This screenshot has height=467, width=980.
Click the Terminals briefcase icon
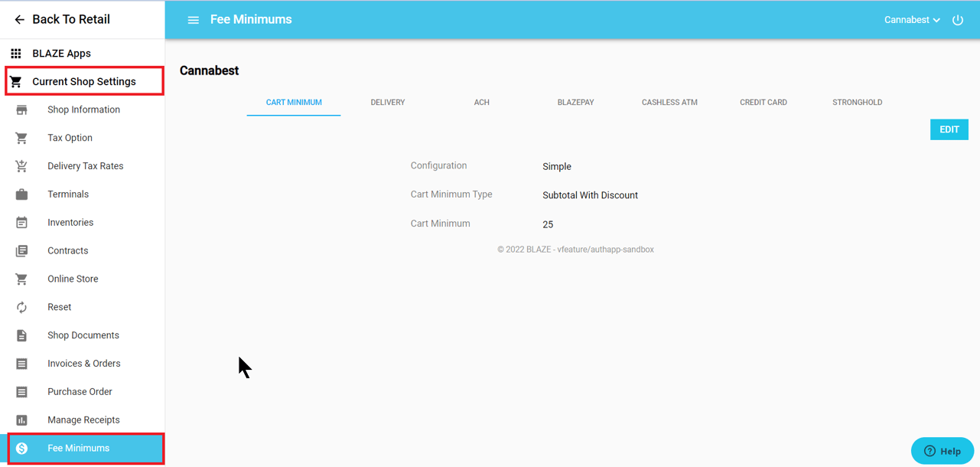21,194
